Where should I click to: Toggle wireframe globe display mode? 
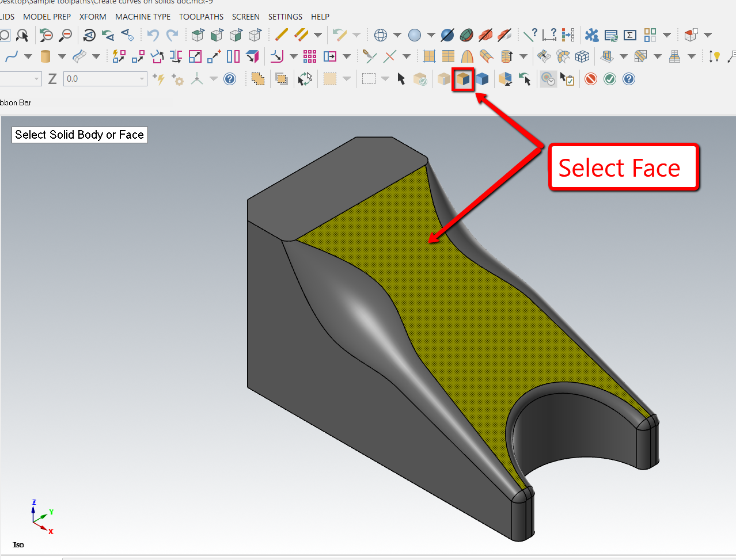[x=381, y=35]
